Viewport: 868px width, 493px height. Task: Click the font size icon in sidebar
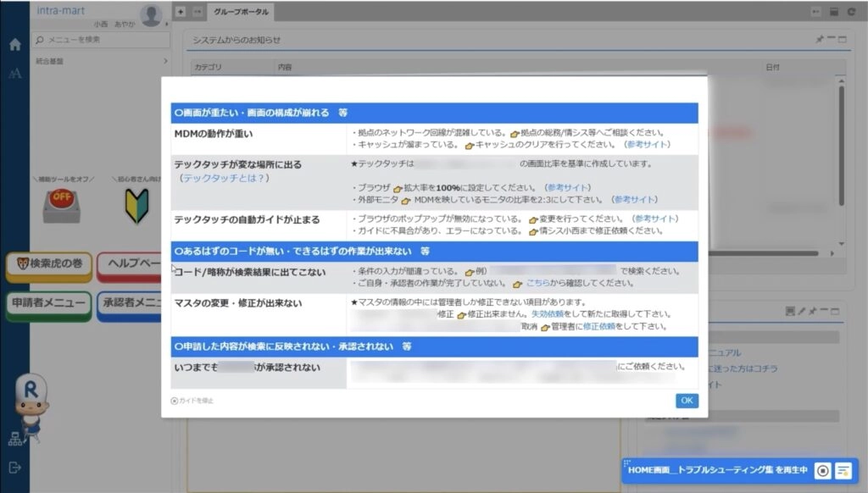(15, 74)
